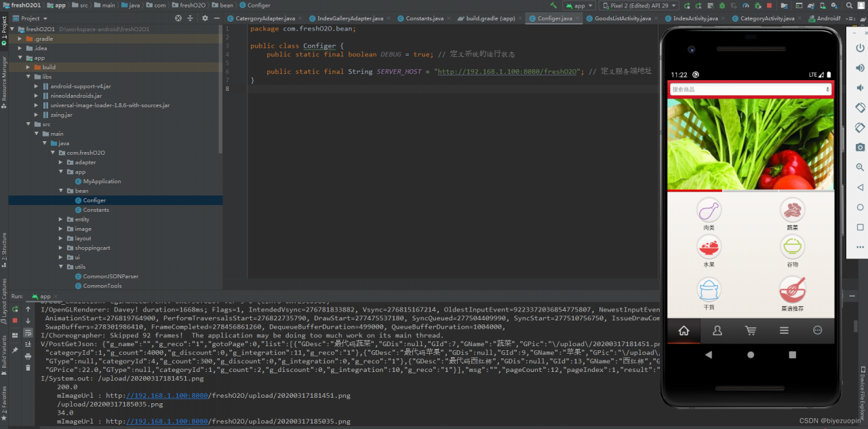Take an emulator screenshot with camera icon
The height and width of the screenshot is (429, 868).
click(x=860, y=147)
